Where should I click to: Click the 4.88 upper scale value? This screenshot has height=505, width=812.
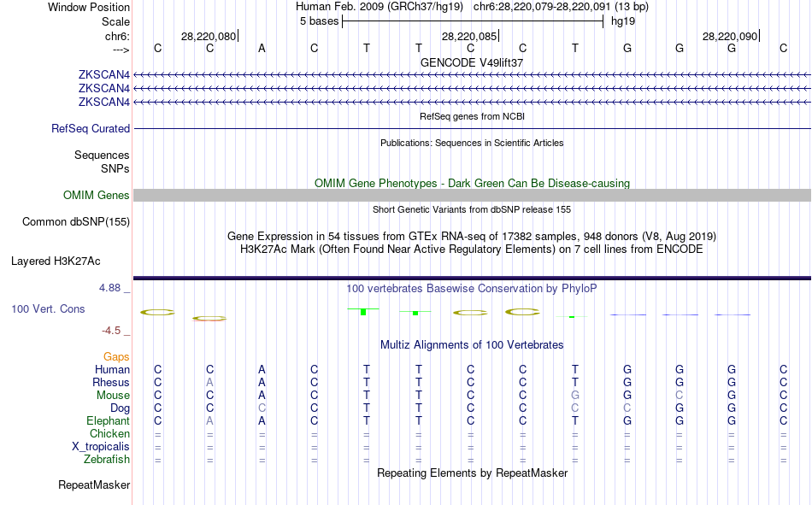(109, 287)
